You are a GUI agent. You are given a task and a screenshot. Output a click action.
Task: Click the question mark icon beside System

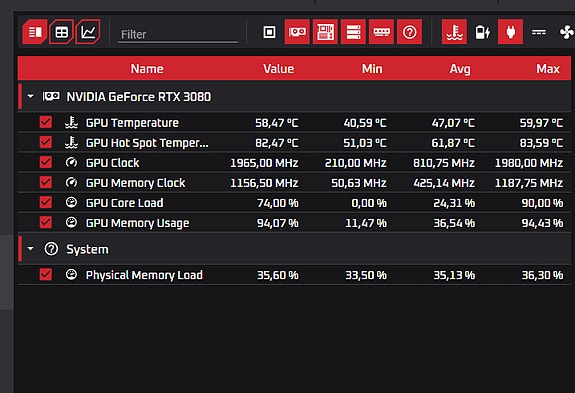pyautogui.click(x=51, y=249)
